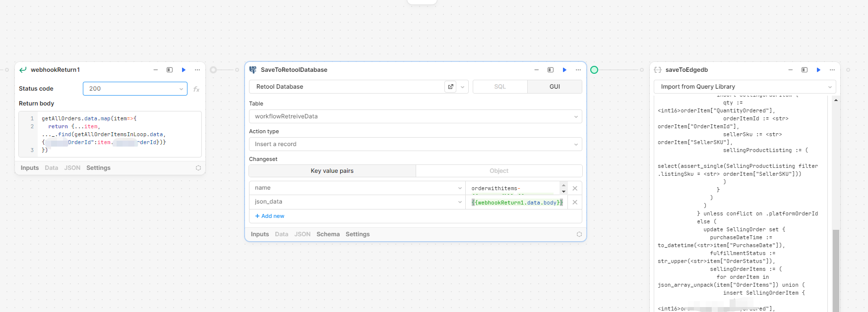Select Object changeset mode
This screenshot has width=868, height=312.
[x=499, y=171]
